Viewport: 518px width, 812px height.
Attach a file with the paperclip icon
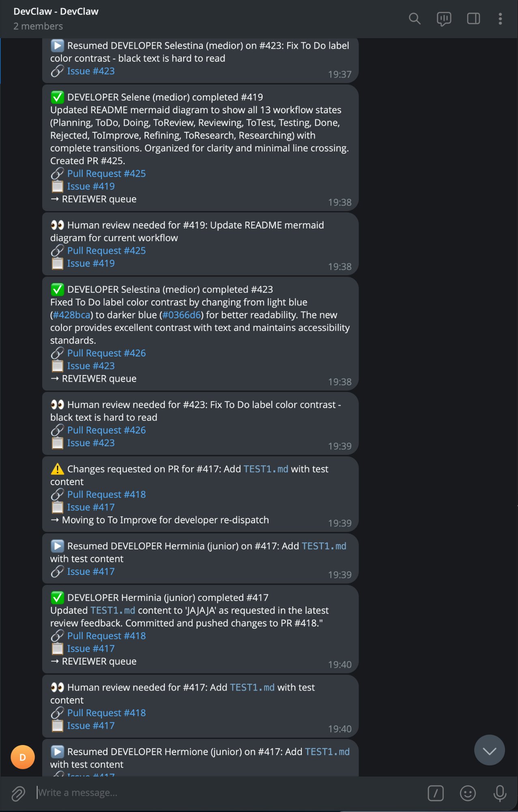click(x=17, y=792)
